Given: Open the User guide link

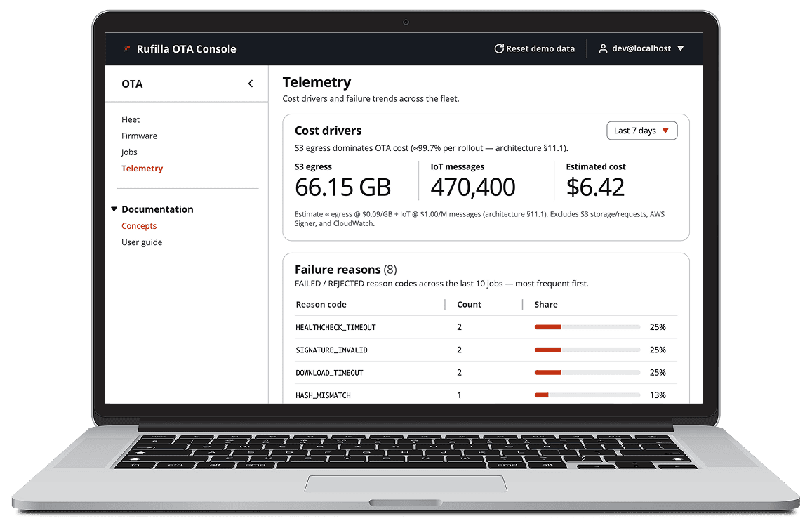Looking at the screenshot, I should 142,242.
